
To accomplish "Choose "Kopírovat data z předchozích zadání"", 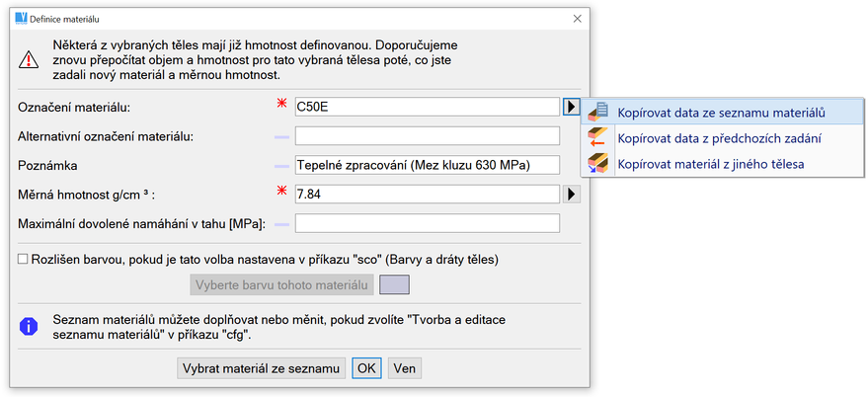I will (705, 138).
